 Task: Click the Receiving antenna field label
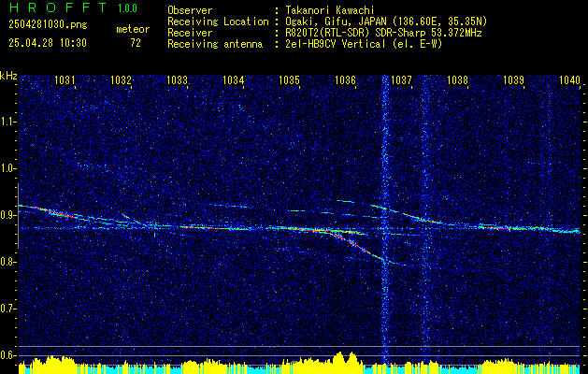click(215, 44)
